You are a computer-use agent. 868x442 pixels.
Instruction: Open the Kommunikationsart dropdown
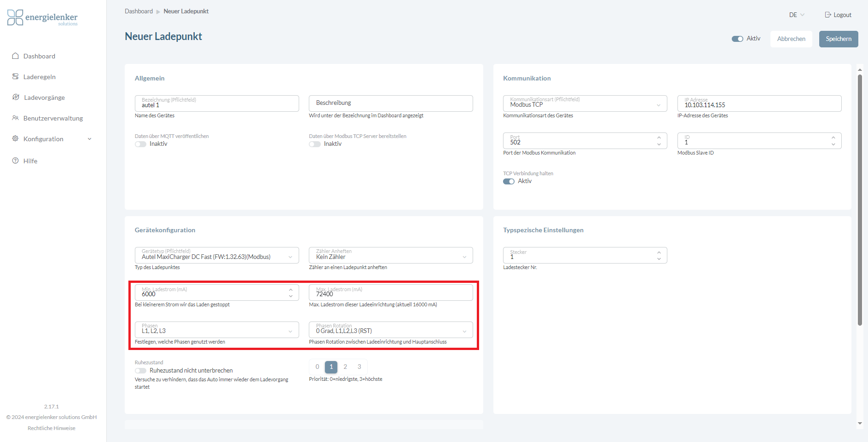click(x=584, y=103)
